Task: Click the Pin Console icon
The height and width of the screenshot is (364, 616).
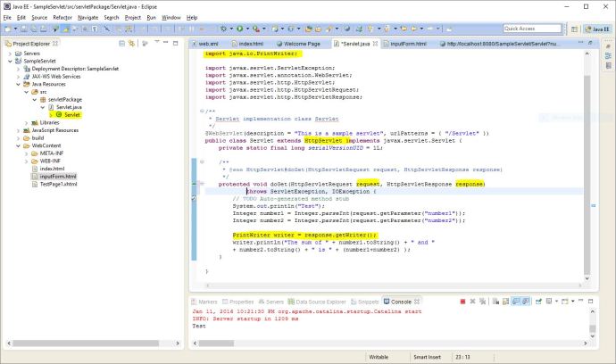Action: coord(538,302)
